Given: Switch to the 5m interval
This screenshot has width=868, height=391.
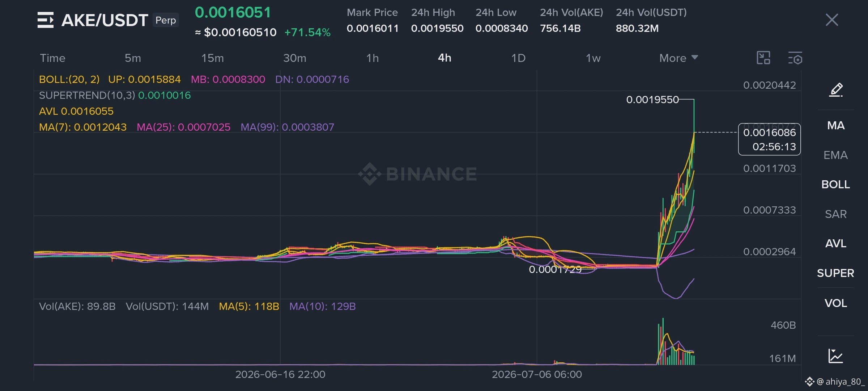Looking at the screenshot, I should click(x=133, y=58).
